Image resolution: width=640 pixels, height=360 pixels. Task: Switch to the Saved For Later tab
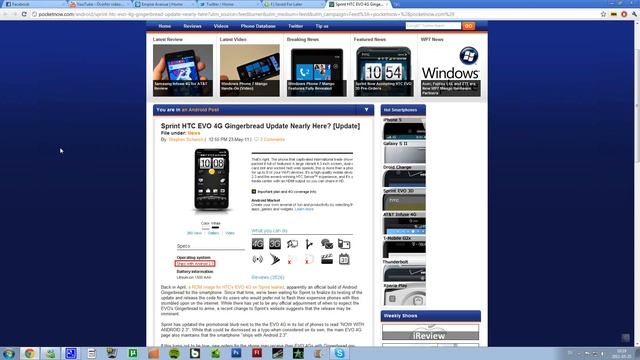294,4
